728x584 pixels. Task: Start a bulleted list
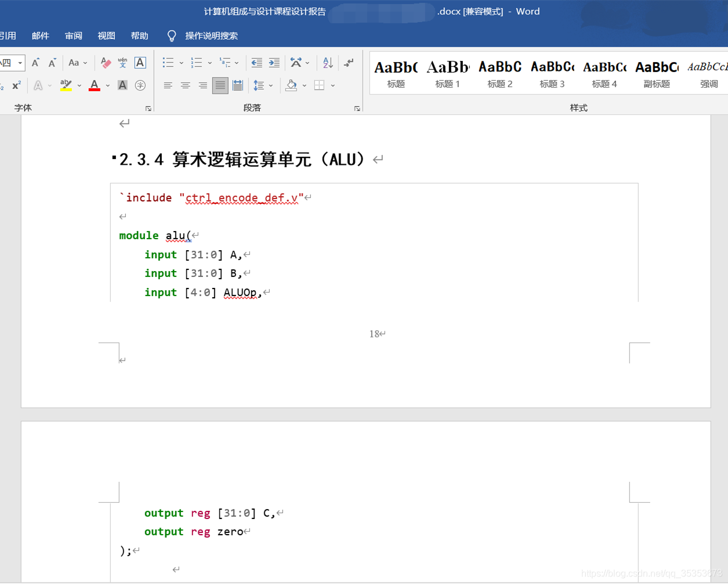click(168, 63)
